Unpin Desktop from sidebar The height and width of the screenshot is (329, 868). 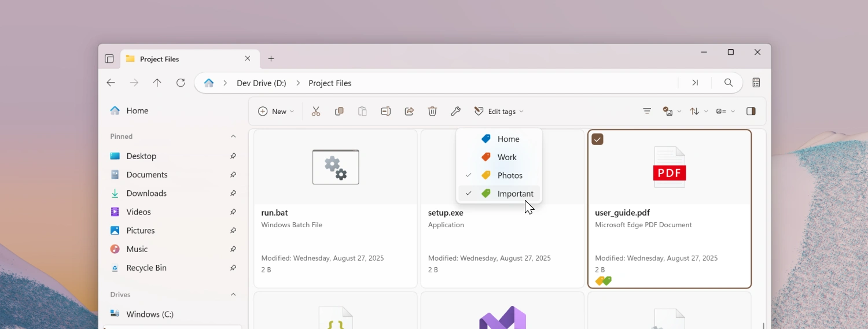tap(233, 156)
